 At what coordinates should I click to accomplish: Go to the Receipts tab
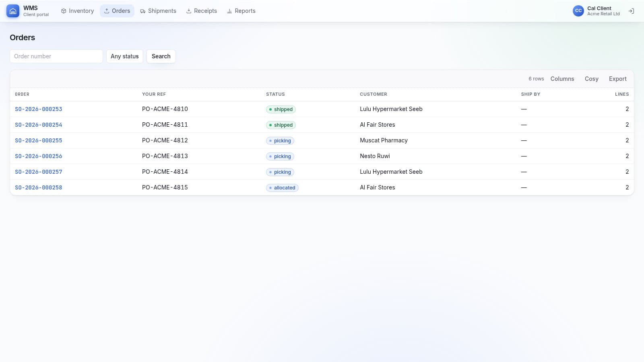[x=201, y=11]
